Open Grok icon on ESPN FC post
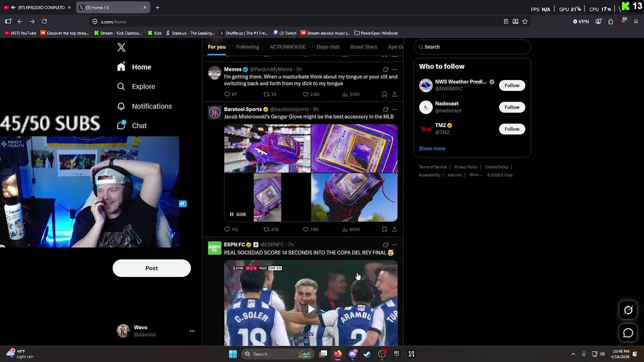Screen dimensions: 644x362 click(385, 245)
